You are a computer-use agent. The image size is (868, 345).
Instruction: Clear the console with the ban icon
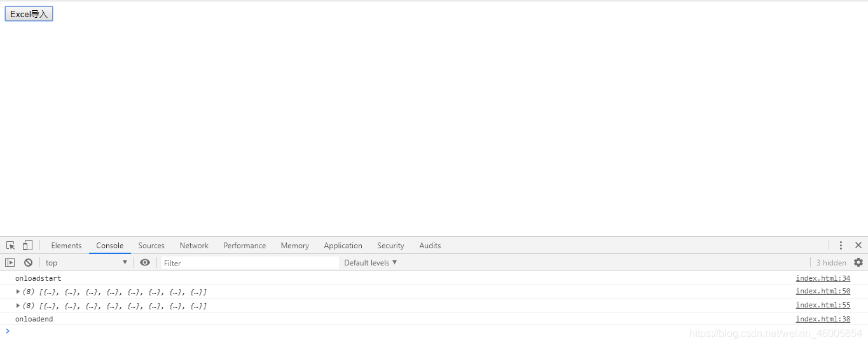click(x=28, y=262)
